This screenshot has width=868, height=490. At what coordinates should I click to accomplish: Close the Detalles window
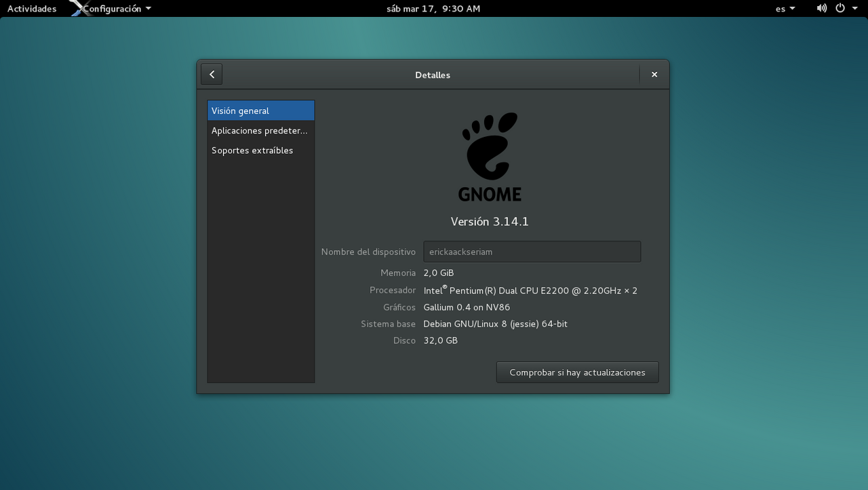tap(654, 75)
